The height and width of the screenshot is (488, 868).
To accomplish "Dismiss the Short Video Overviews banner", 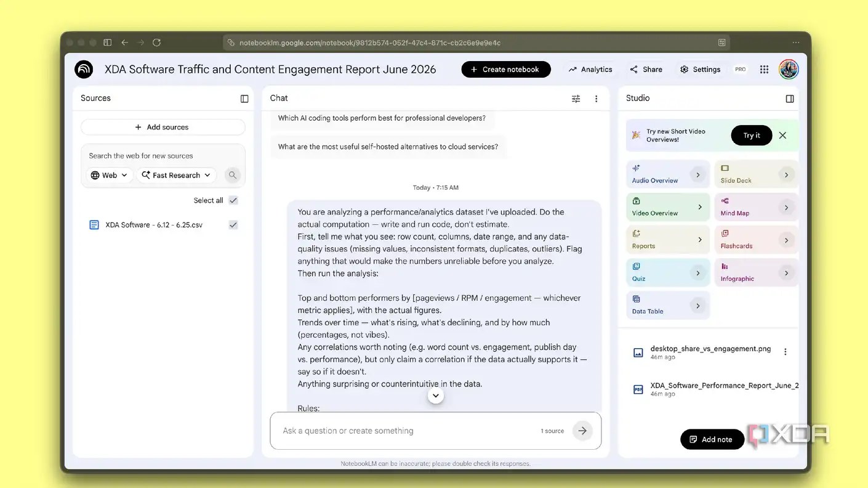I will point(782,136).
